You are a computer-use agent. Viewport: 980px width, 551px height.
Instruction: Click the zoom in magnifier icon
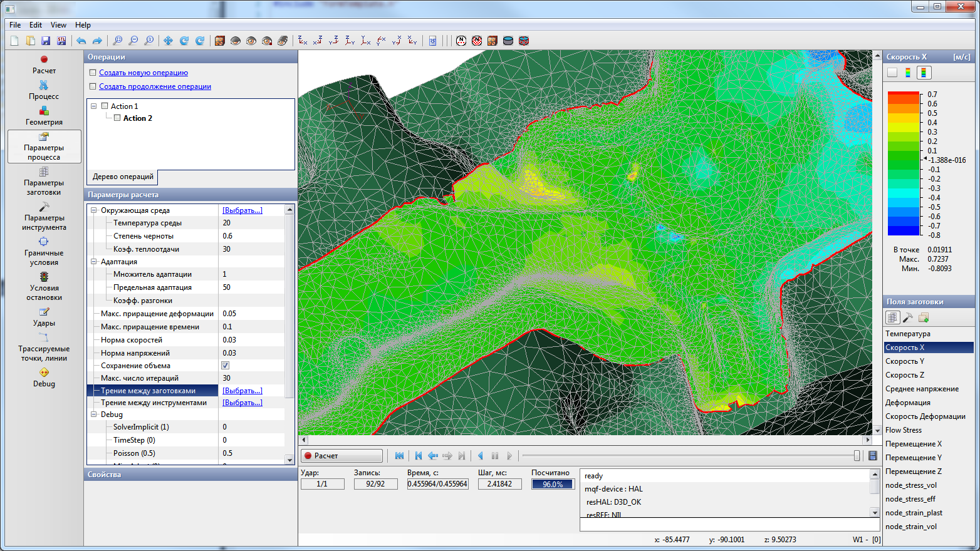click(117, 41)
